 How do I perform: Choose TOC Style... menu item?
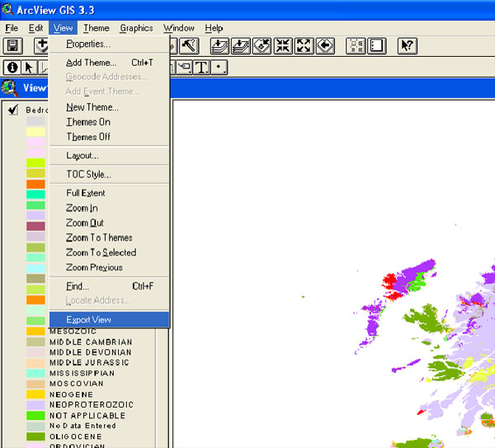coord(109,174)
